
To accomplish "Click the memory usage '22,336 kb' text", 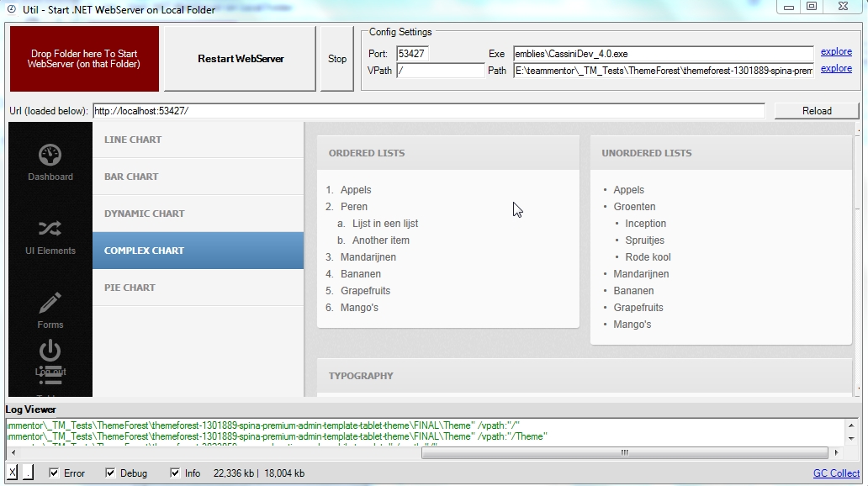I will (x=234, y=473).
